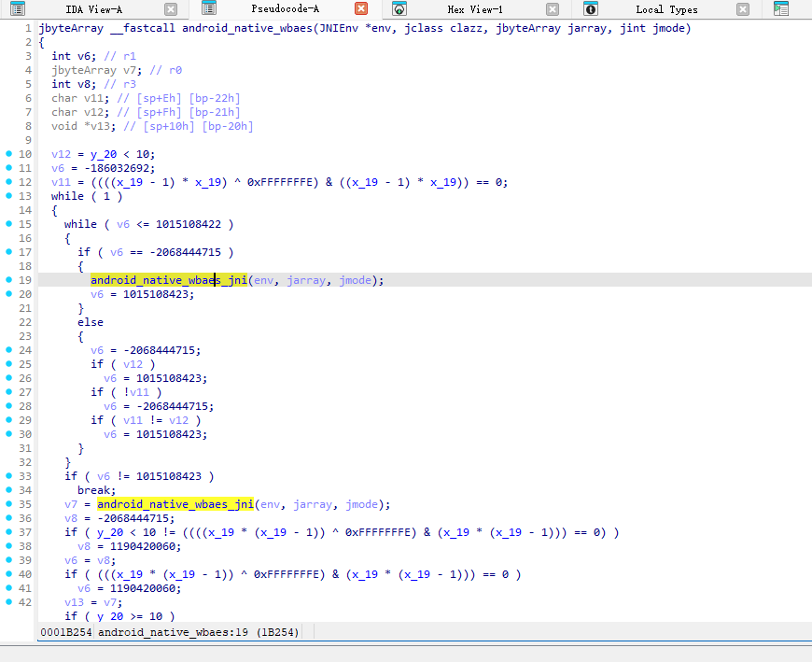The image size is (812, 662).
Task: Click the 0001B254 address in status bar
Action: tap(65, 632)
